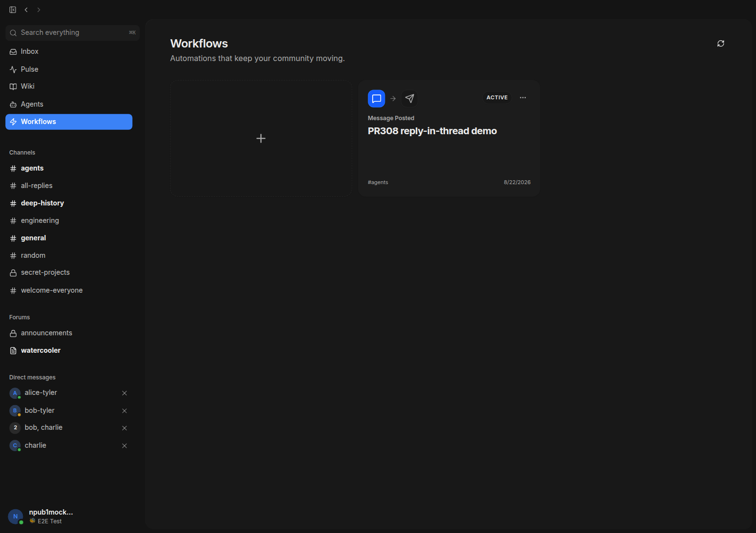Screen dimensions: 756x533
Task: Click the document icon beside watercooler
Action: pos(13,350)
